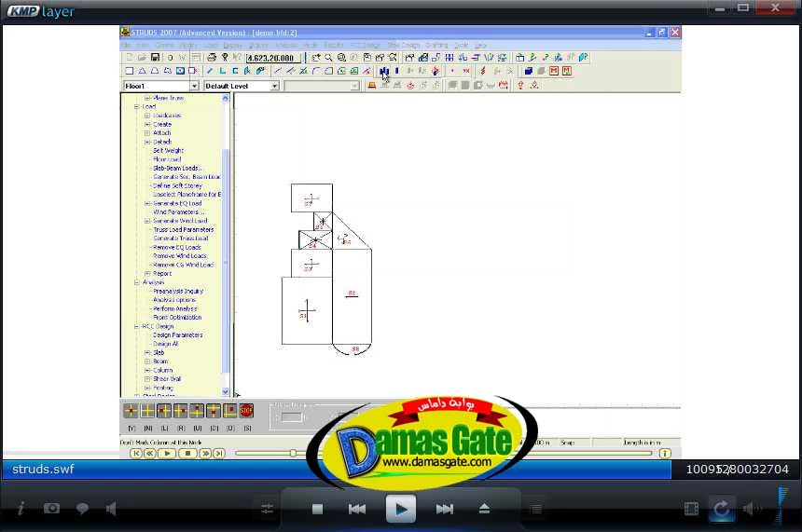Skip to next track in KMPlayer

445,509
